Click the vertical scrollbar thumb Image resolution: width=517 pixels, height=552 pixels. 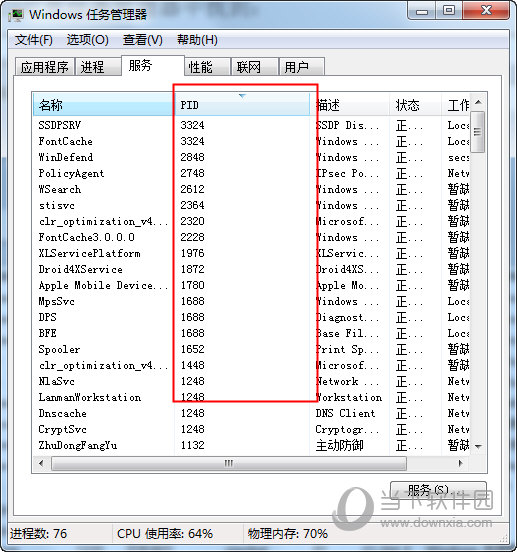pyautogui.click(x=478, y=132)
